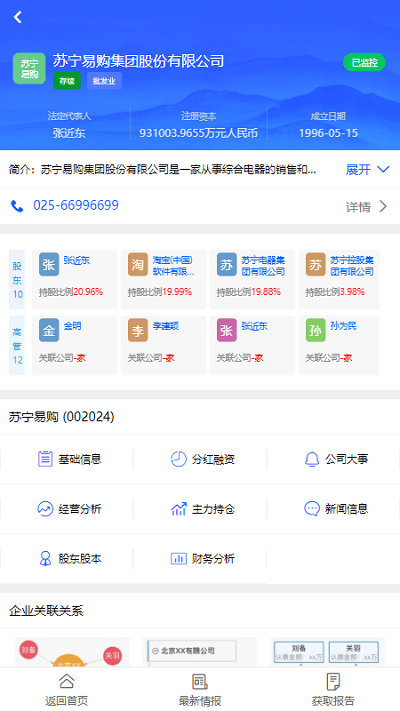Viewport: 400px width, 711px height.
Task: Open 最新情报 bottom tab
Action: pyautogui.click(x=200, y=690)
